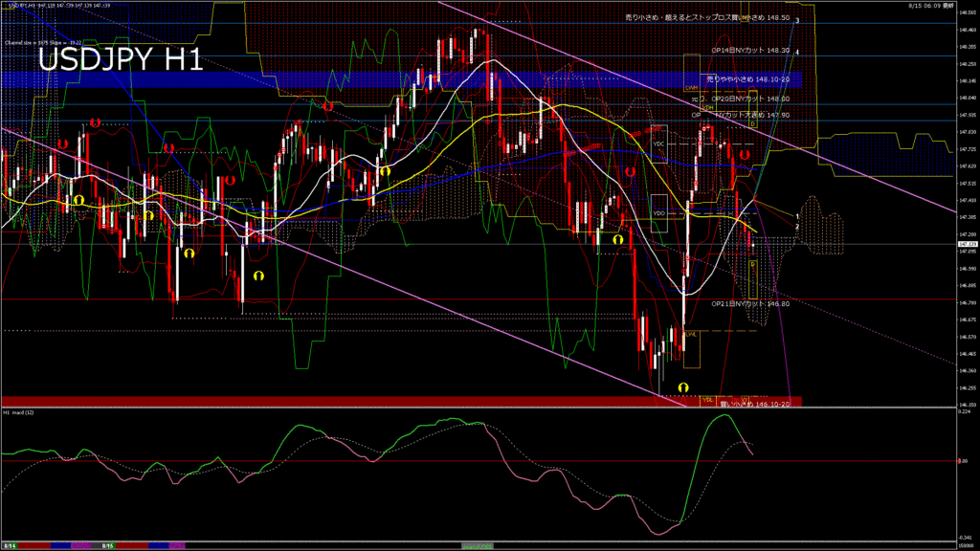
Task: Select the 8/15 date marker on timeline
Action: click(109, 545)
